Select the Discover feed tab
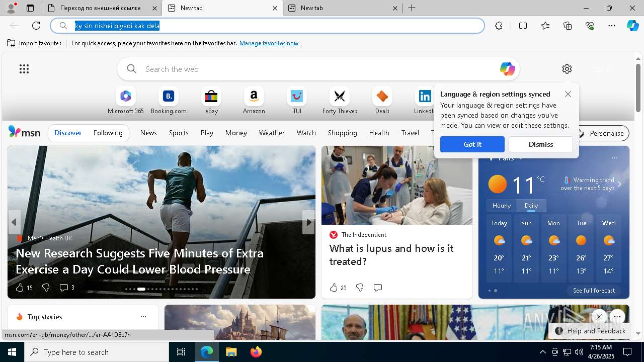 tap(68, 133)
